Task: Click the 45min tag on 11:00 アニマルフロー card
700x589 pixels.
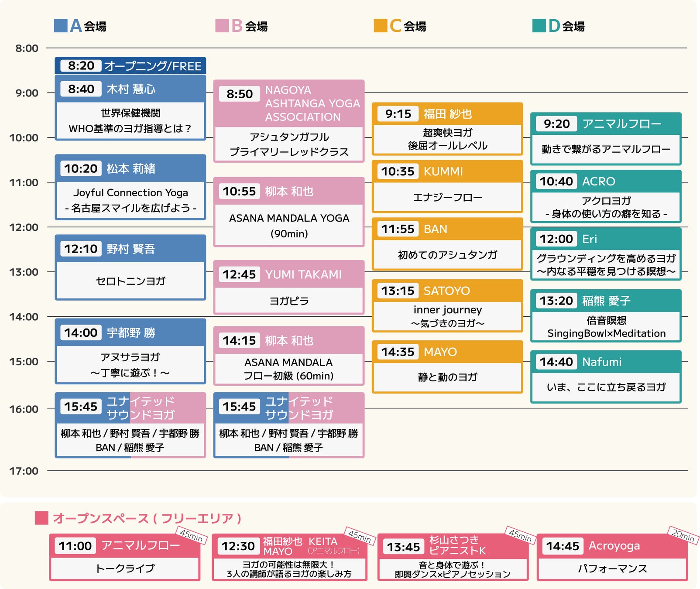Action: tap(191, 535)
